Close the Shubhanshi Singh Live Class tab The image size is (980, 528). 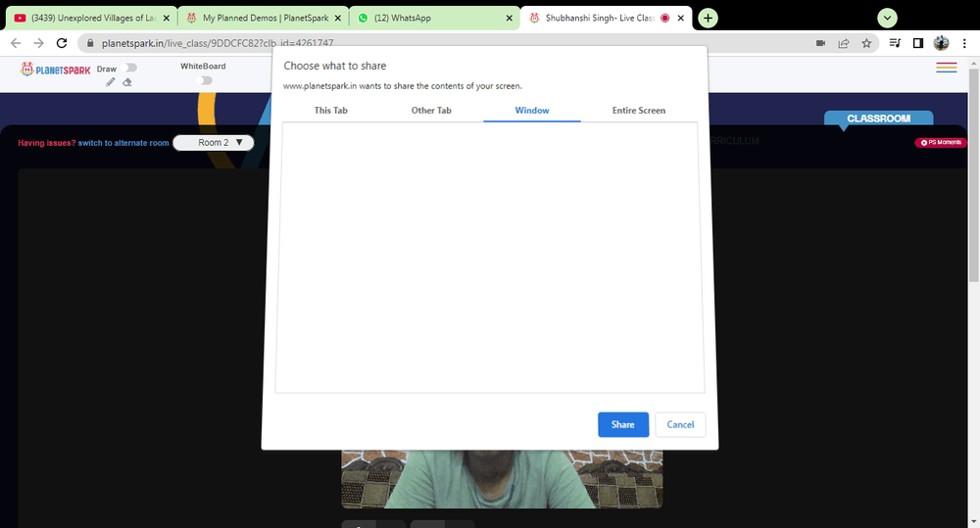pyautogui.click(x=681, y=18)
